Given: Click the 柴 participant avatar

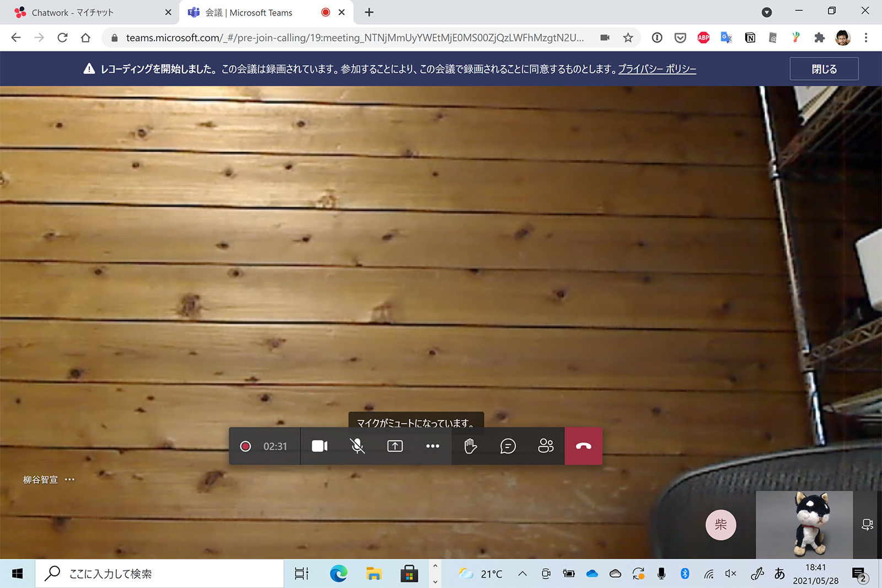Looking at the screenshot, I should pos(720,525).
